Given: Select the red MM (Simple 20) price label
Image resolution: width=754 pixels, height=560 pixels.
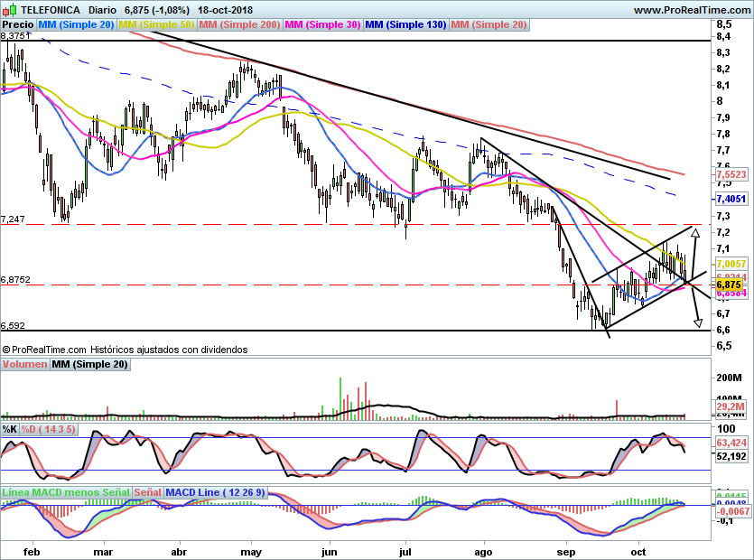Looking at the screenshot, I should tap(489, 25).
